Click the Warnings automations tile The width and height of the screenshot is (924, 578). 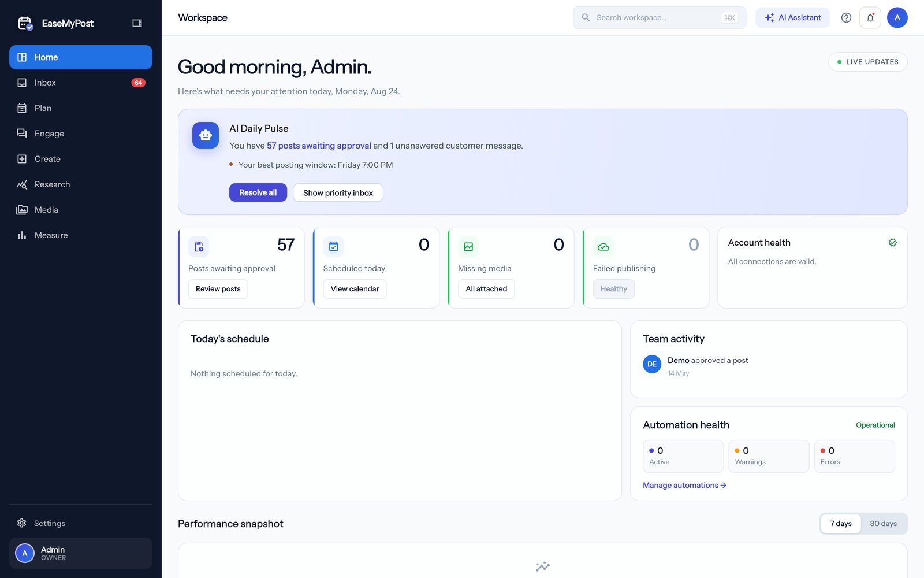click(769, 456)
